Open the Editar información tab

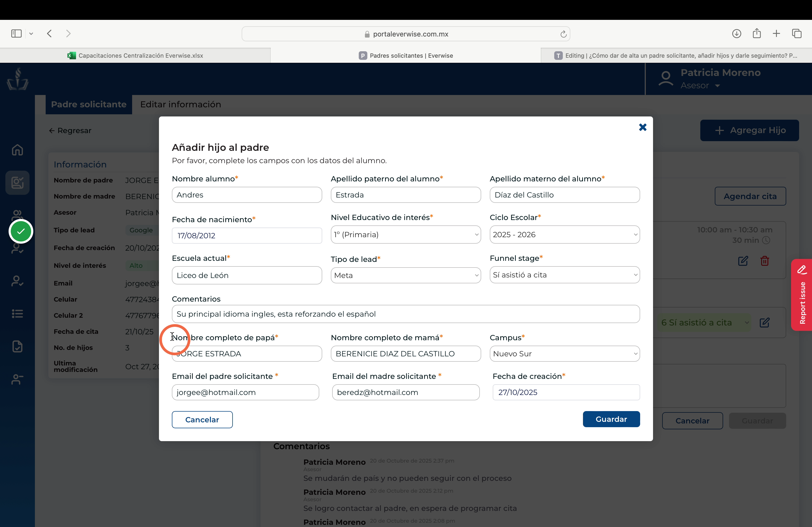click(180, 104)
